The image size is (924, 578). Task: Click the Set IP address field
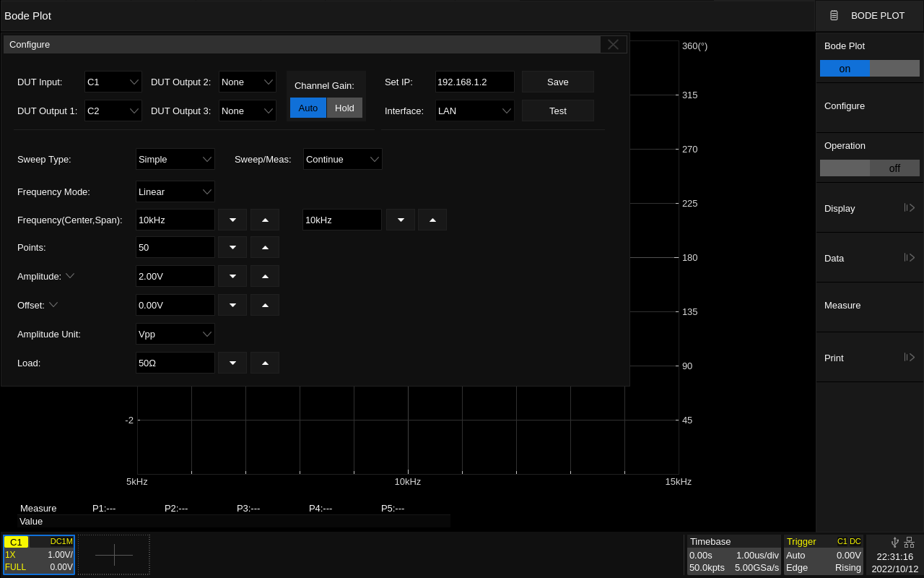[474, 82]
